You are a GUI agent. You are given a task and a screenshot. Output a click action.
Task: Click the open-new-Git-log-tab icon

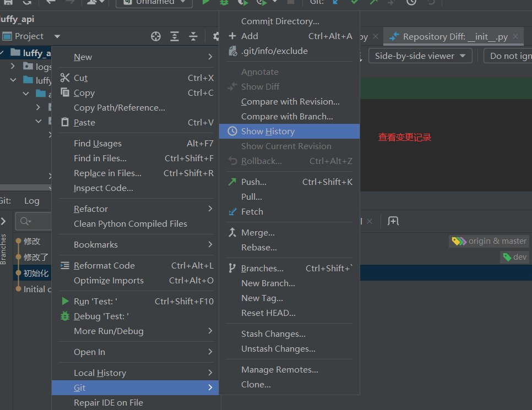click(x=393, y=221)
